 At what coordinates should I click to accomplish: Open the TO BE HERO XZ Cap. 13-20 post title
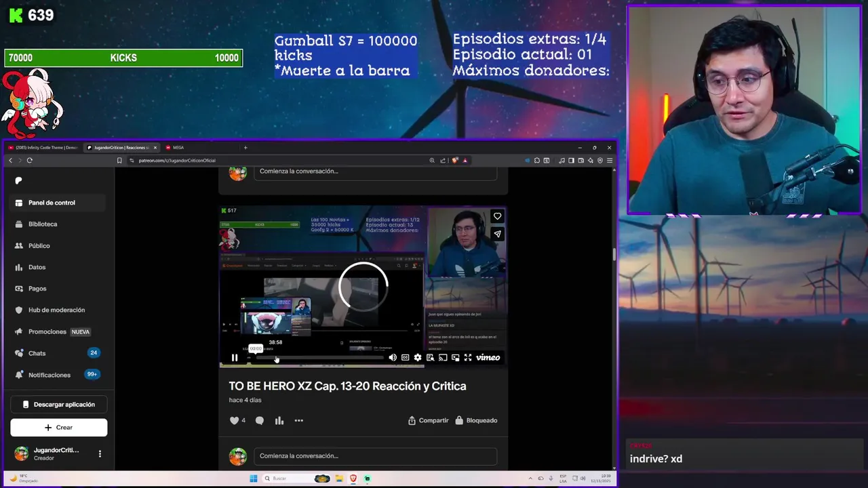pos(347,386)
